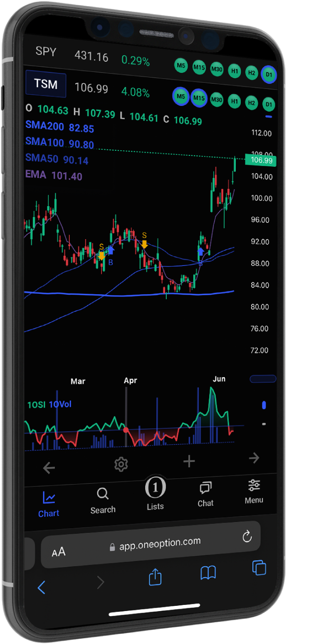Open the Safari tabs overview icon
Screen dimensions: 328x644
[259, 567]
